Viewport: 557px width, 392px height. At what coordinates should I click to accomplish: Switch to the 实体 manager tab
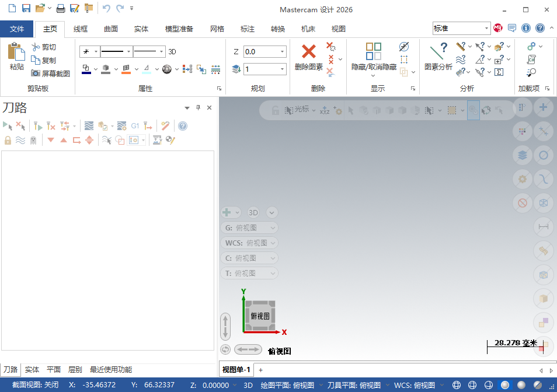(x=32, y=370)
